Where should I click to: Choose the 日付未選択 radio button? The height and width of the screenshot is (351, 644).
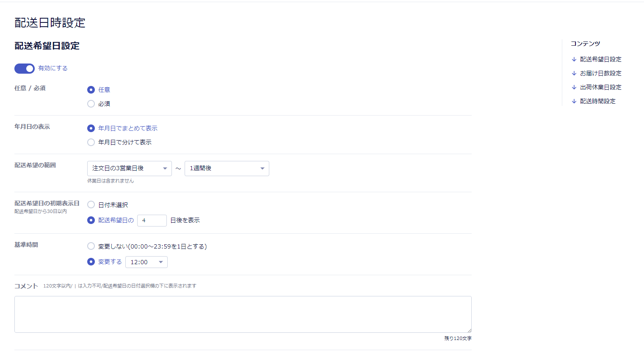[91, 205]
